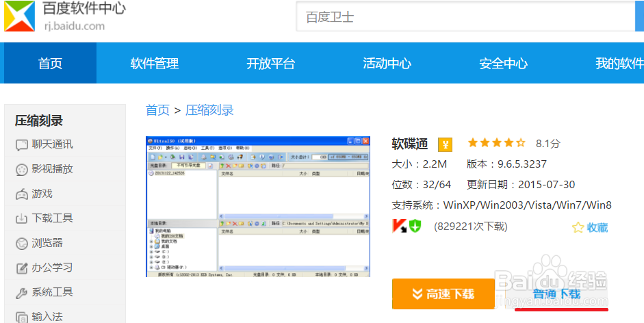Switch to the 开放平台 tab
Image resolution: width=644 pixels, height=323 pixels.
[x=270, y=63]
